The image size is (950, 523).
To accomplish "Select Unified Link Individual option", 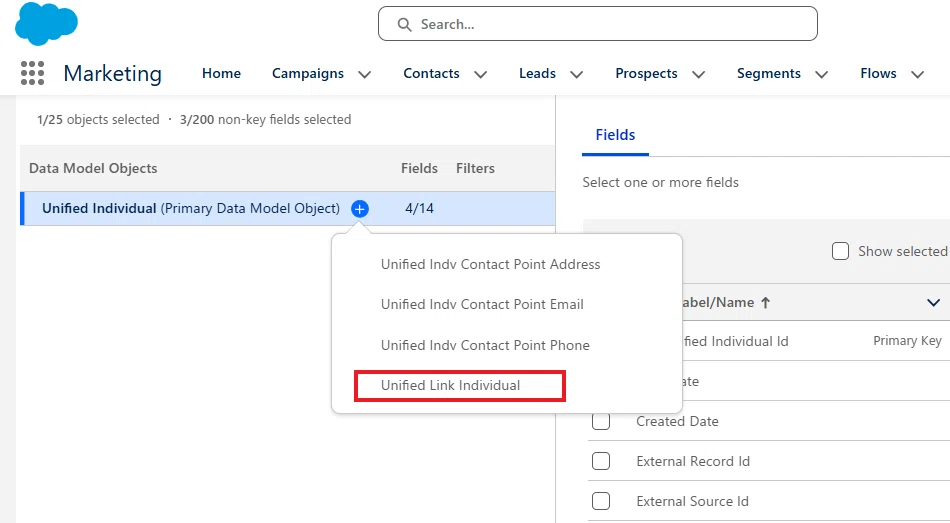I will click(451, 385).
